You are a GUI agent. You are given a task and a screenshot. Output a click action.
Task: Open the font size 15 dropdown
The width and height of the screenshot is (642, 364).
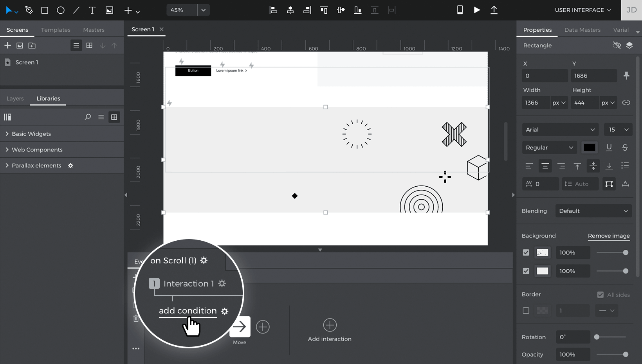[x=618, y=130]
